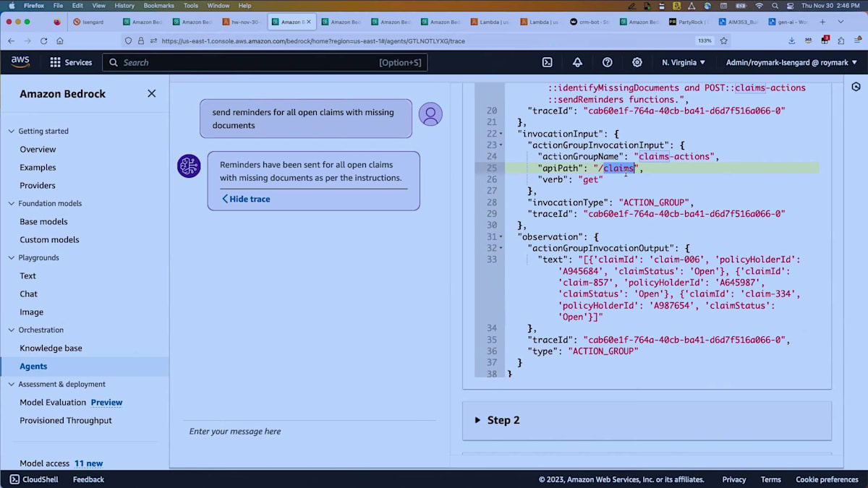Image resolution: width=868 pixels, height=488 pixels.
Task: Open Knowledge base in the sidebar
Action: pyautogui.click(x=51, y=348)
